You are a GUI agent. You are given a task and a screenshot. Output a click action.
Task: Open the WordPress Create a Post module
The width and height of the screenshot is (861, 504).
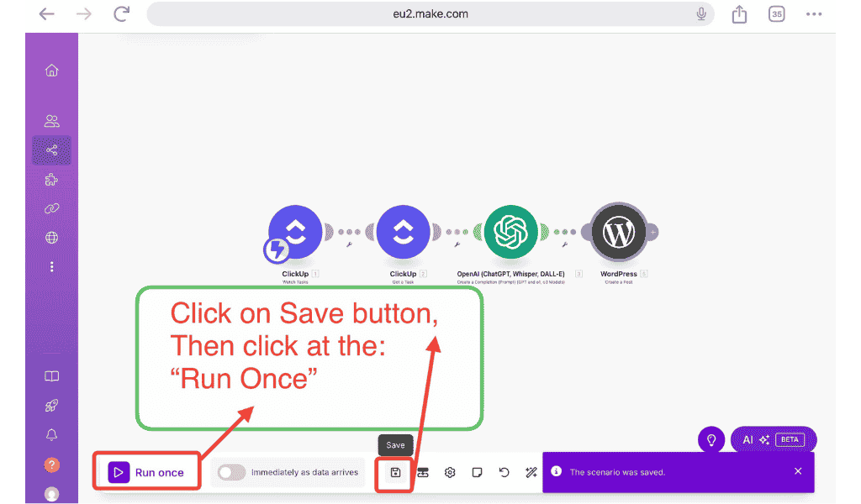coord(619,232)
